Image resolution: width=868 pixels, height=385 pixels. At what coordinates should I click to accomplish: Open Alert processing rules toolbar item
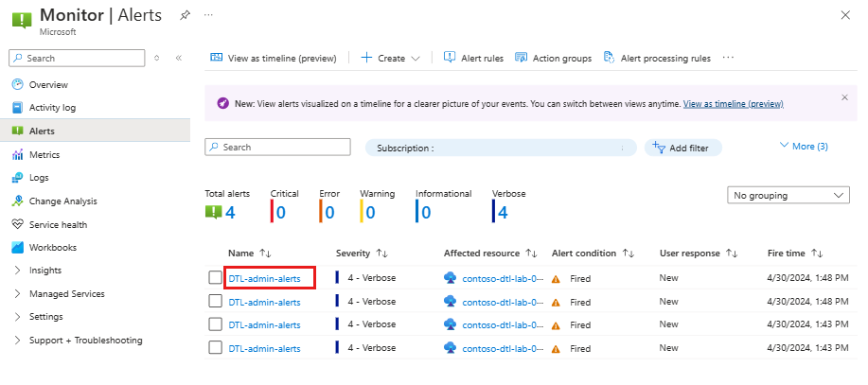pyautogui.click(x=657, y=58)
